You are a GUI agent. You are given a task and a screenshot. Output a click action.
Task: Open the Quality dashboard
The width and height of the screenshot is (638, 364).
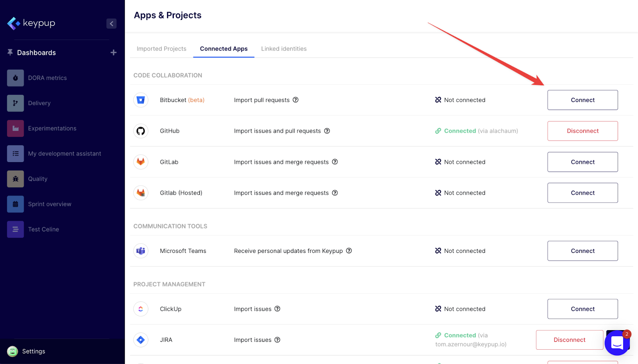point(37,179)
